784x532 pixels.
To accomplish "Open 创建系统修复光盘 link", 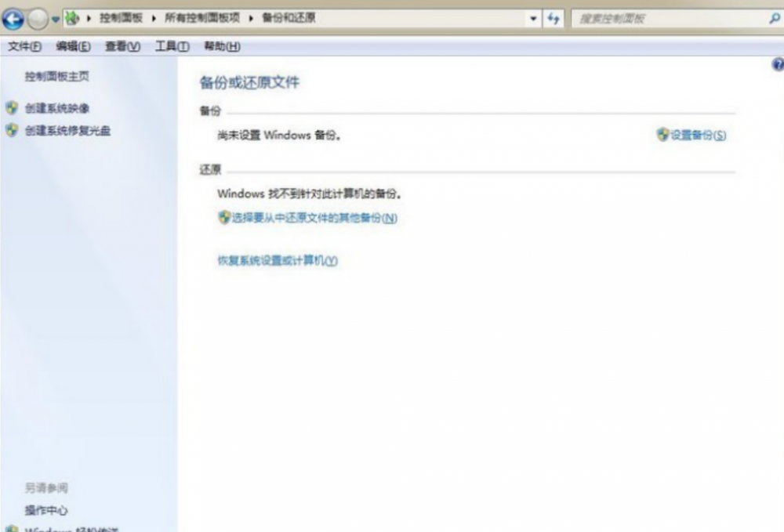I will tap(67, 131).
